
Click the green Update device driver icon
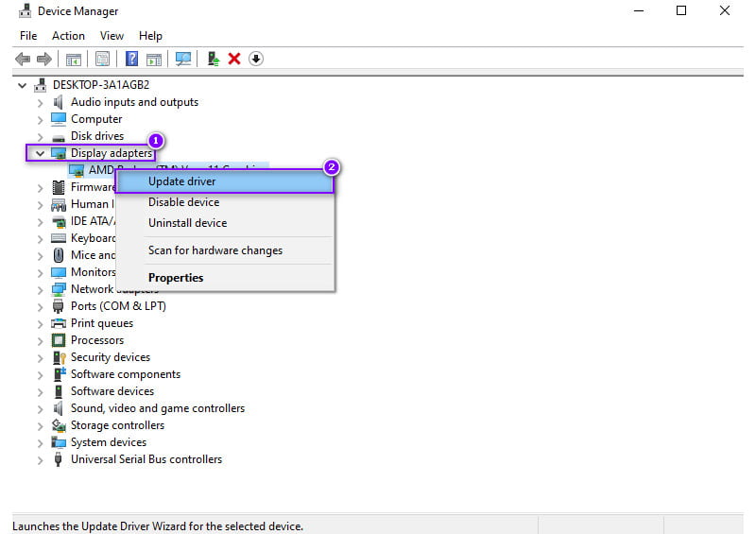pos(215,59)
